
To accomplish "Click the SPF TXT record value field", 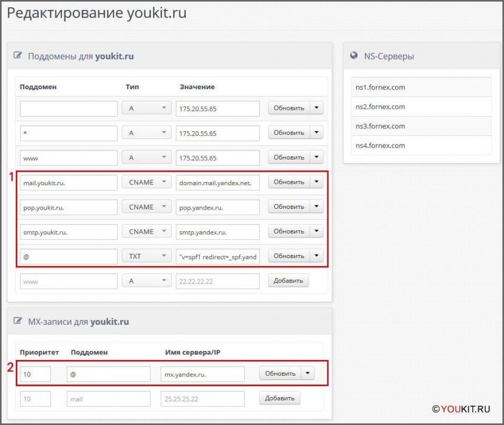I will coord(217,256).
